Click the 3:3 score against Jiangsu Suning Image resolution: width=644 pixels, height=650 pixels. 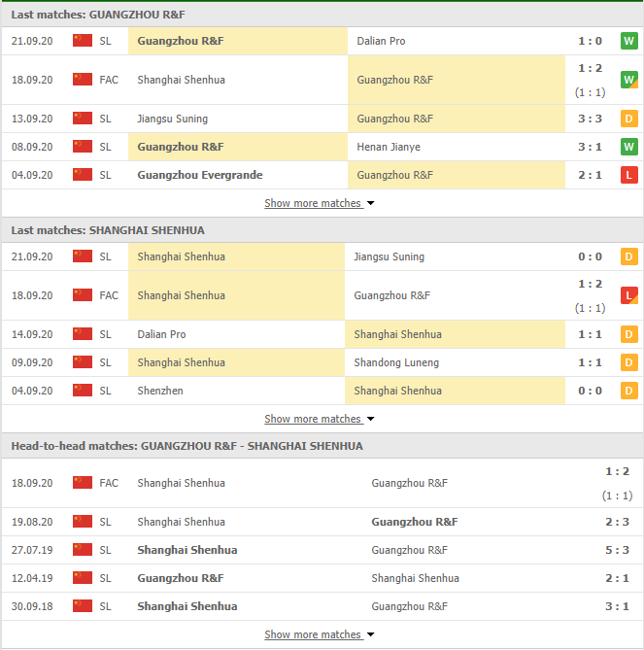tap(590, 119)
